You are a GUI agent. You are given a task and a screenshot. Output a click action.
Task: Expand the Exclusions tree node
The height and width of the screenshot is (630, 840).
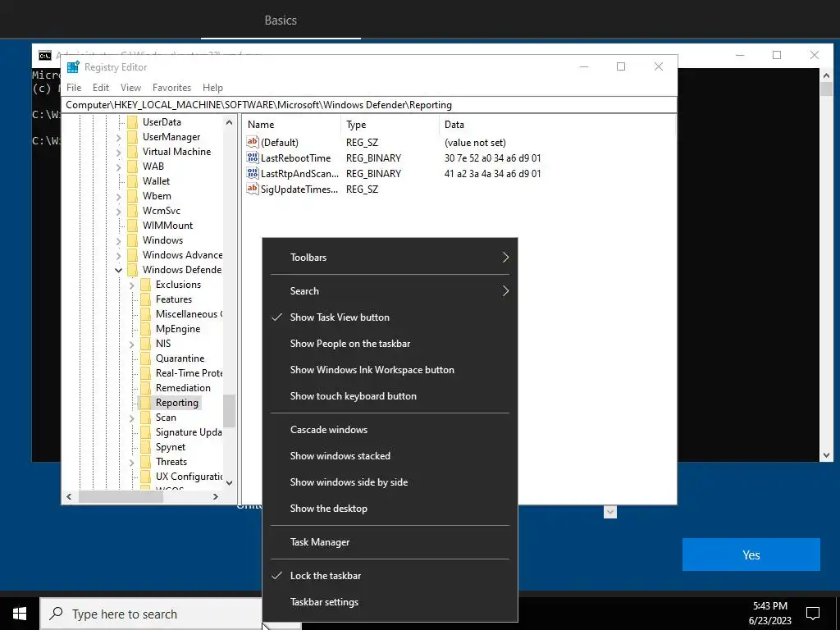tap(132, 285)
